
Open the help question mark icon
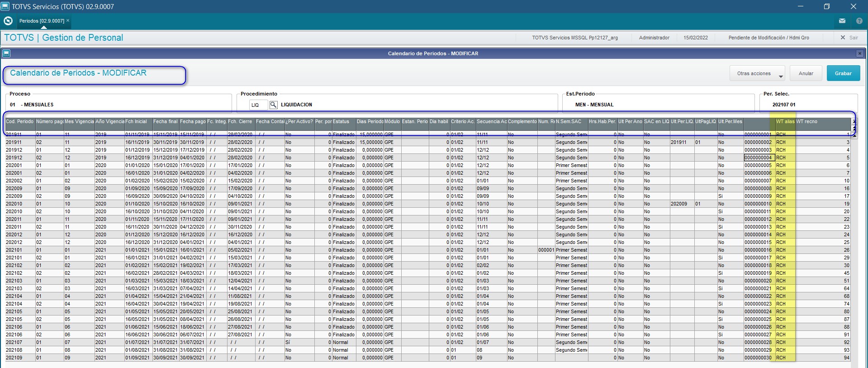click(x=859, y=21)
